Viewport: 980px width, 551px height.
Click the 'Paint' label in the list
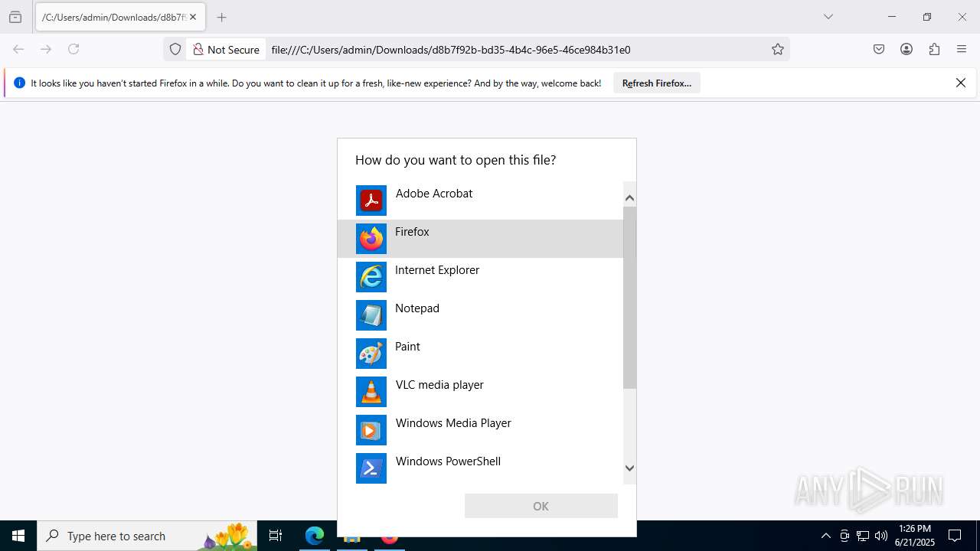click(x=407, y=347)
